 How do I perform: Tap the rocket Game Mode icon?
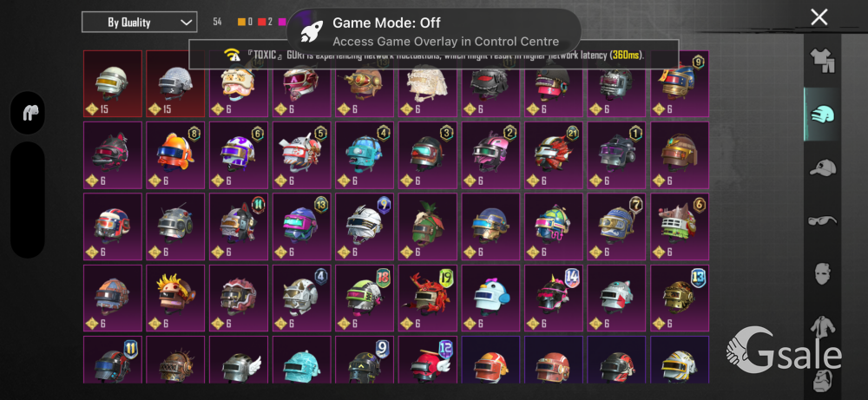(311, 31)
